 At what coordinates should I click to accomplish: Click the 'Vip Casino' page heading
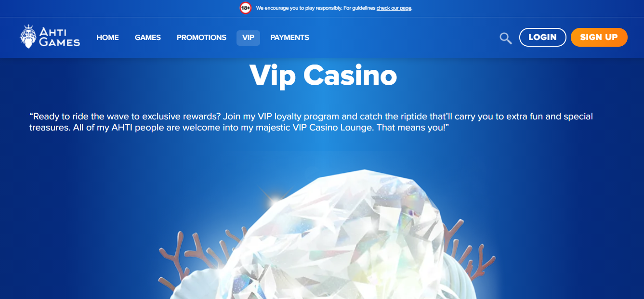point(323,76)
